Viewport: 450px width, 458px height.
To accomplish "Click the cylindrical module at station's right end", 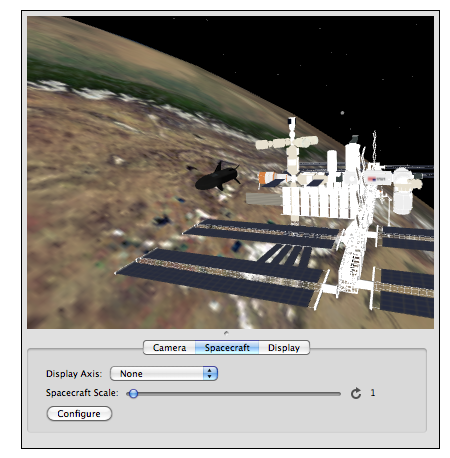I will pos(402,191).
